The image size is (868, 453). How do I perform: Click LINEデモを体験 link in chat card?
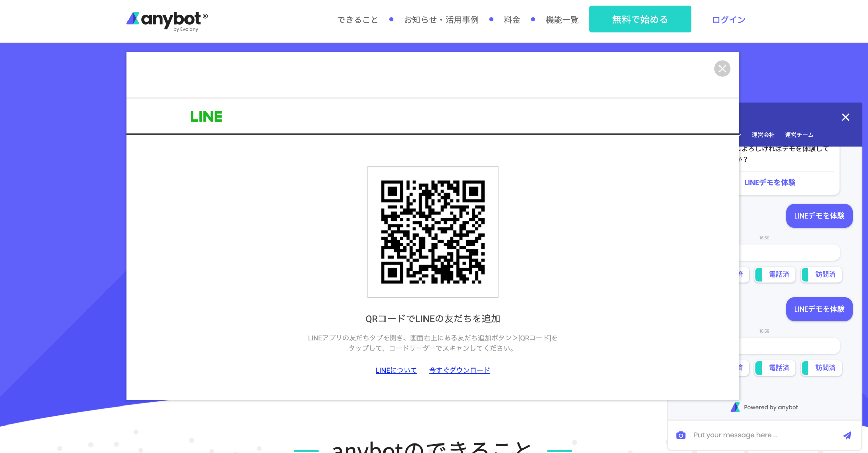pyautogui.click(x=770, y=183)
